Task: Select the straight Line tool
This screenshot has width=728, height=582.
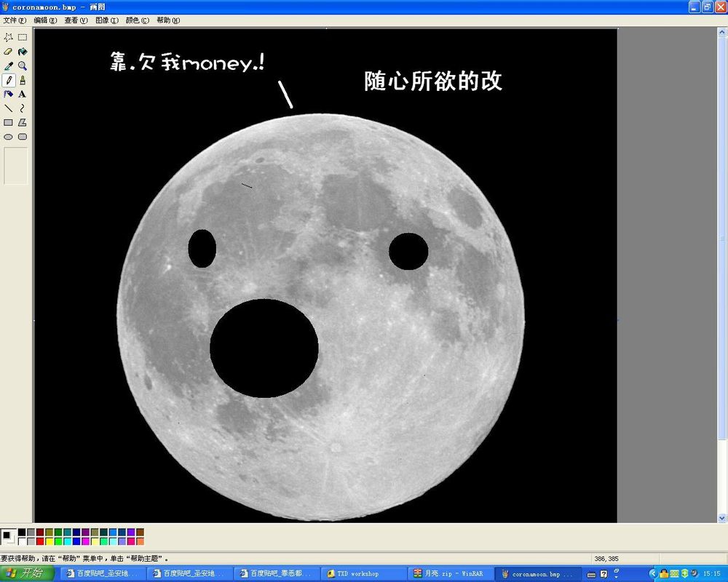Action: 8,108
